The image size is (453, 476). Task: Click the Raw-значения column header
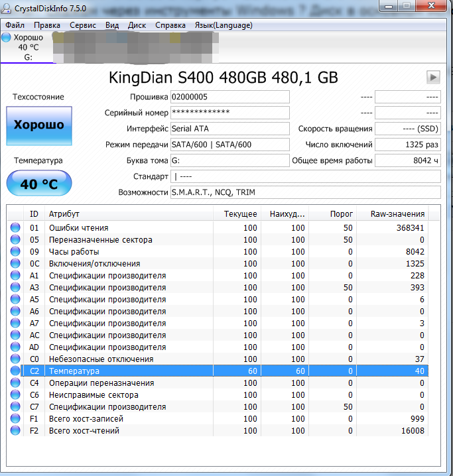pos(393,214)
